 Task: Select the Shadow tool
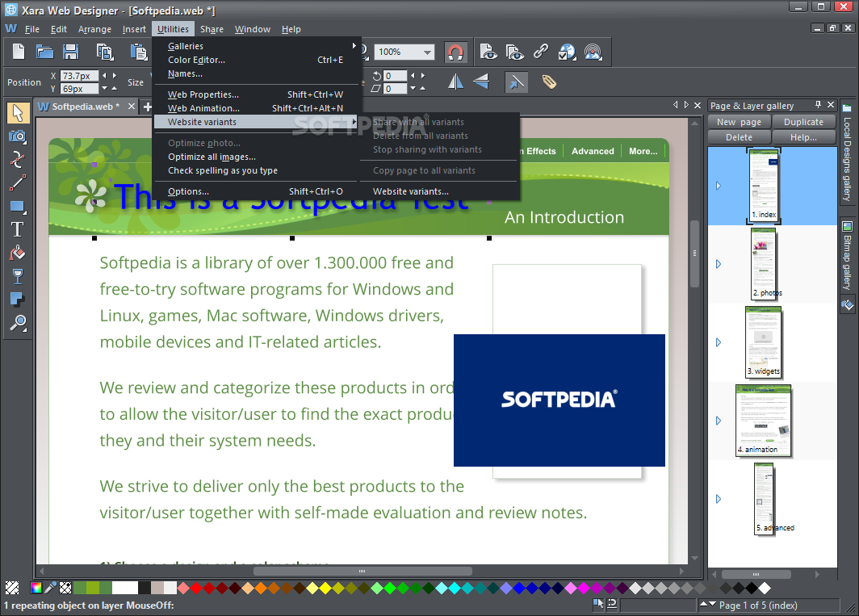click(x=18, y=300)
